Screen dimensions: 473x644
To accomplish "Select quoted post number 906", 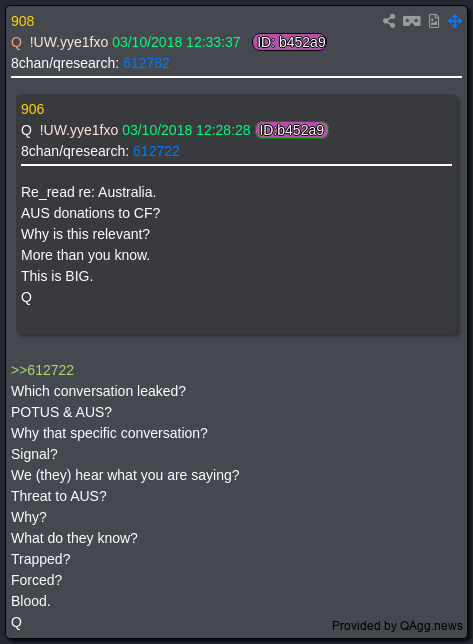I will pyautogui.click(x=32, y=109).
